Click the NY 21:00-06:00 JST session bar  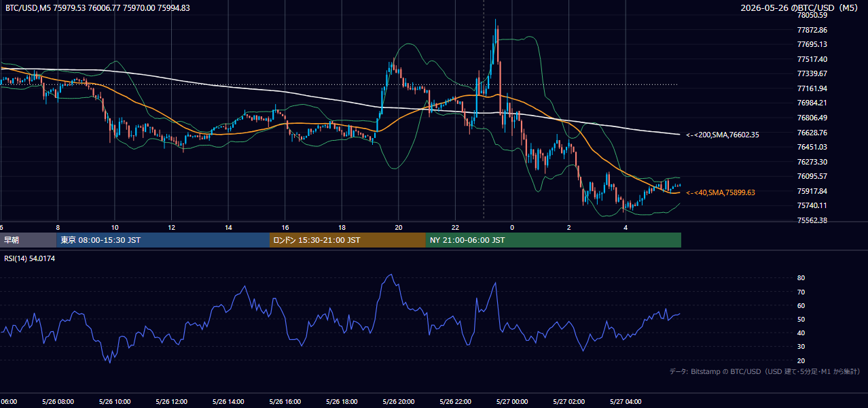pos(554,240)
